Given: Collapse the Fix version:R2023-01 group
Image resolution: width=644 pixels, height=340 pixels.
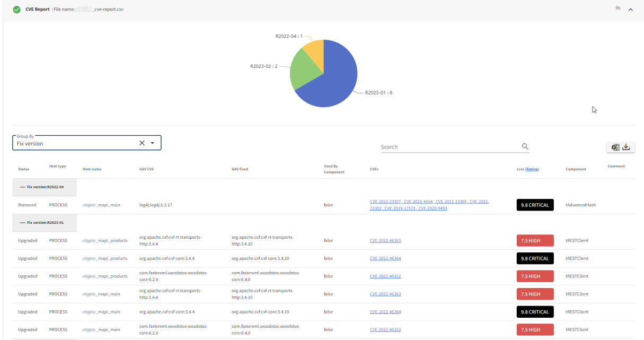Looking at the screenshot, I should click(x=22, y=223).
